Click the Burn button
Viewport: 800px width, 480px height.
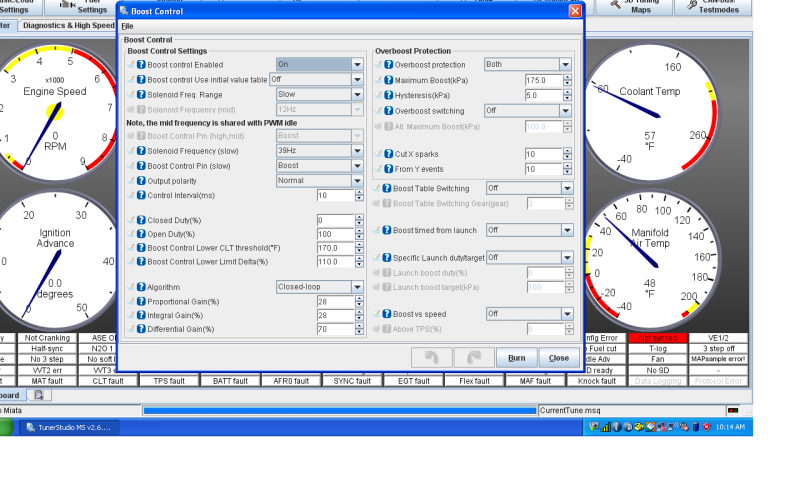coord(516,357)
